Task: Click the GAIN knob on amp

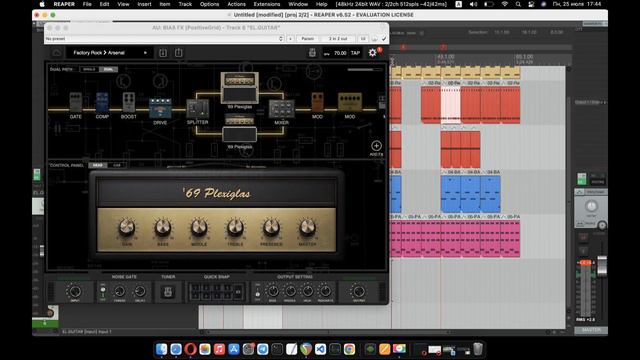Action: pos(127,228)
